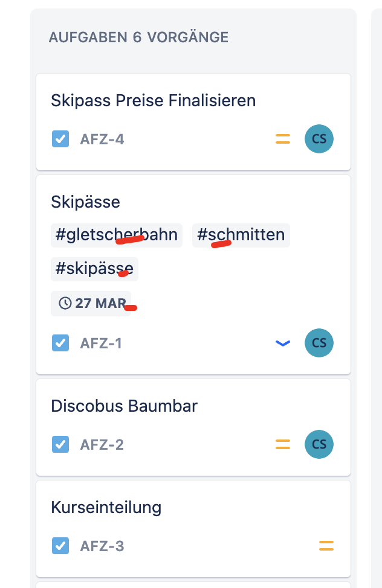
Task: Click the task type checkbox on AFZ-3
Action: [x=60, y=546]
